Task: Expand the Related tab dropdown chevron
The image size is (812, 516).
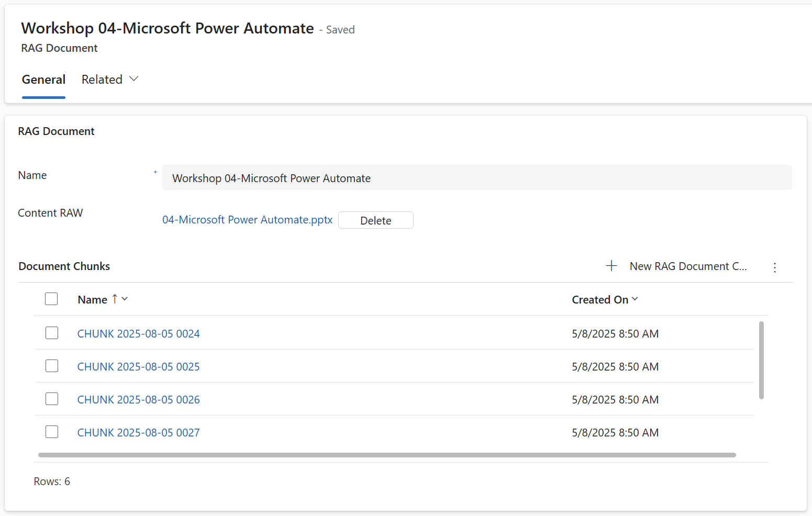Action: pyautogui.click(x=134, y=79)
